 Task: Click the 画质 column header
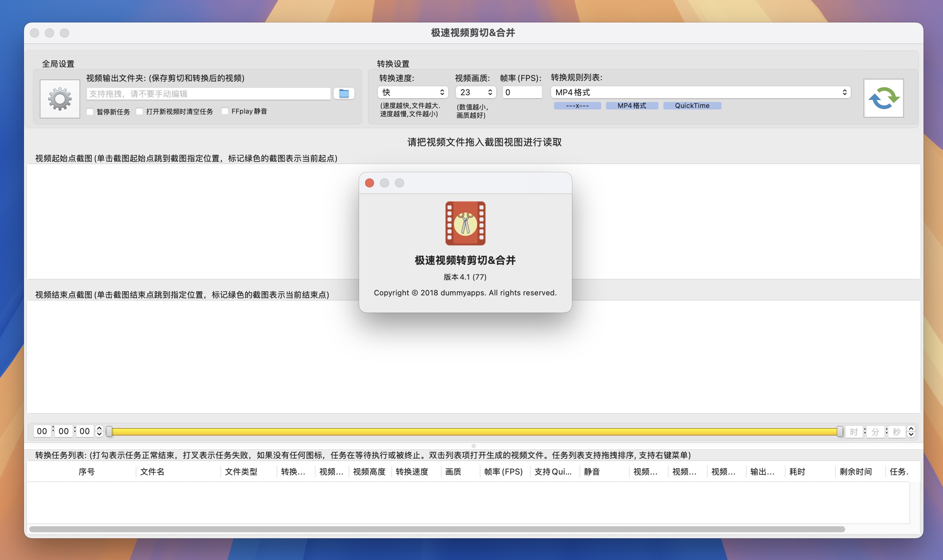[x=461, y=472]
